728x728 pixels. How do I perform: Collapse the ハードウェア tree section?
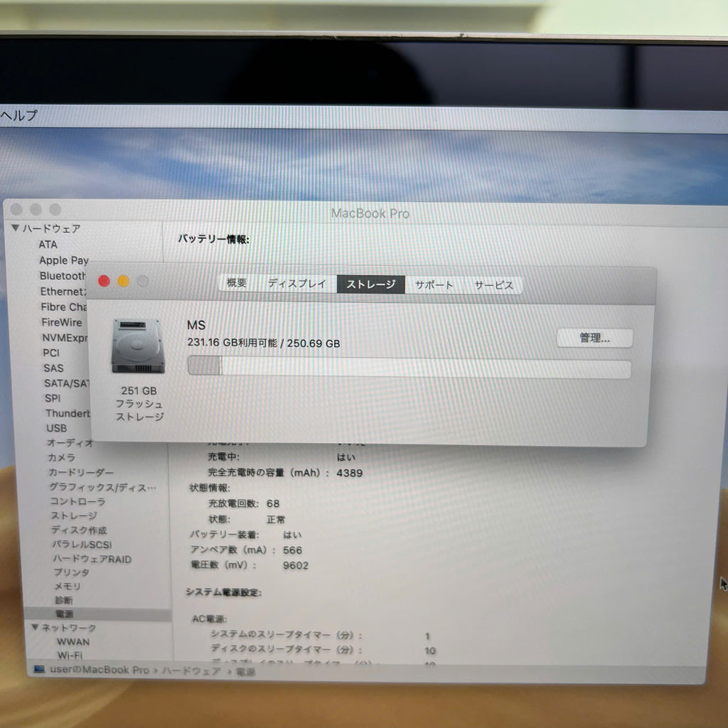tap(16, 228)
